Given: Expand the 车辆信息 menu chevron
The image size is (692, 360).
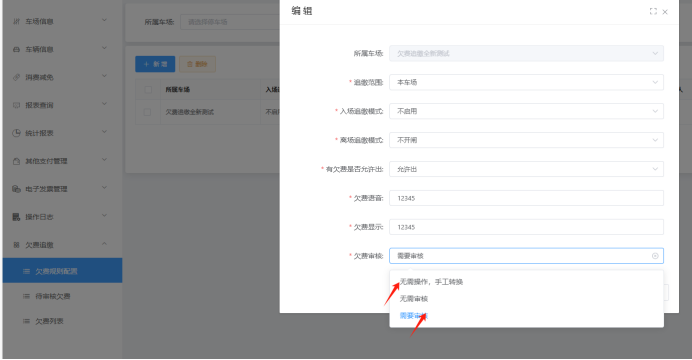Looking at the screenshot, I should click(104, 48).
